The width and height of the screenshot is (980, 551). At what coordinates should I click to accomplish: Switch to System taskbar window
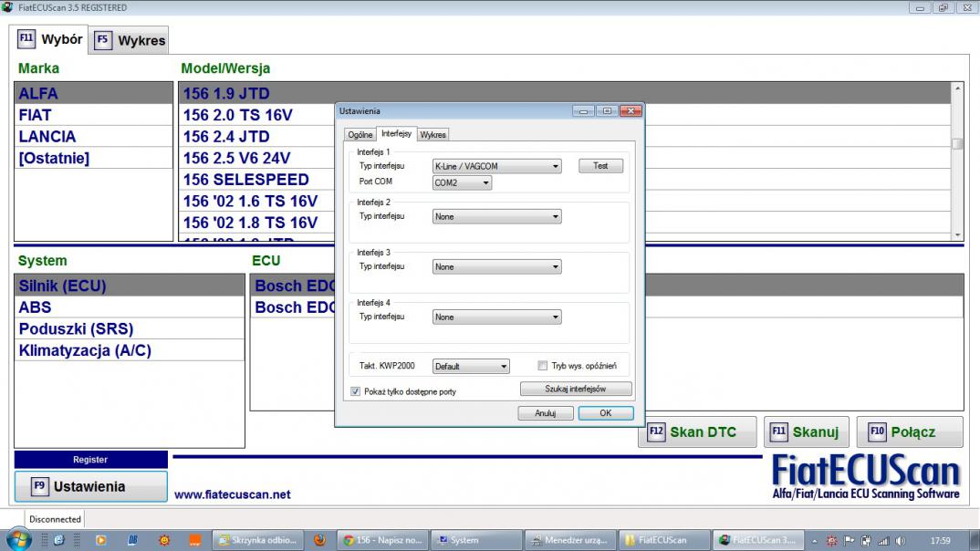[x=476, y=540]
